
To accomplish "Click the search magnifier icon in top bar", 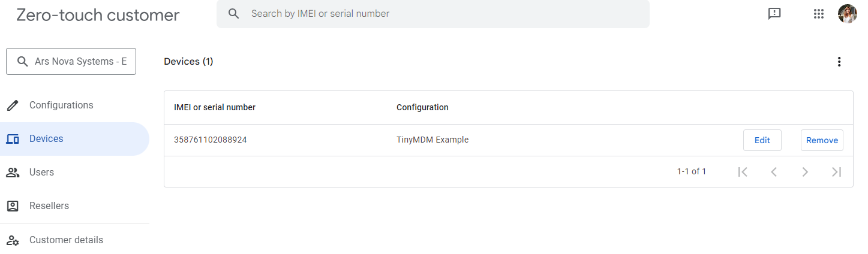I will tap(234, 14).
